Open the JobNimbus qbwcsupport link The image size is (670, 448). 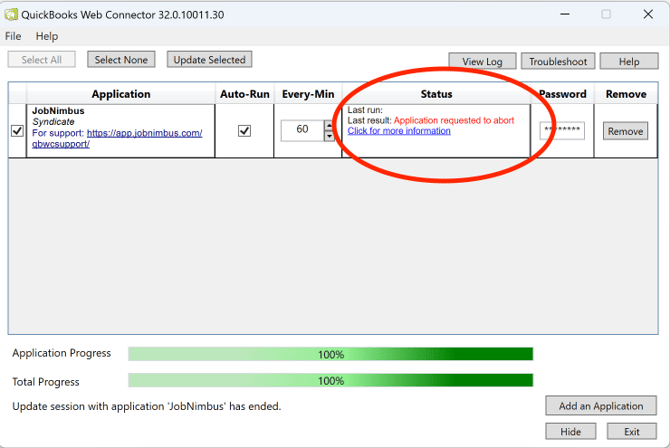click(x=117, y=139)
